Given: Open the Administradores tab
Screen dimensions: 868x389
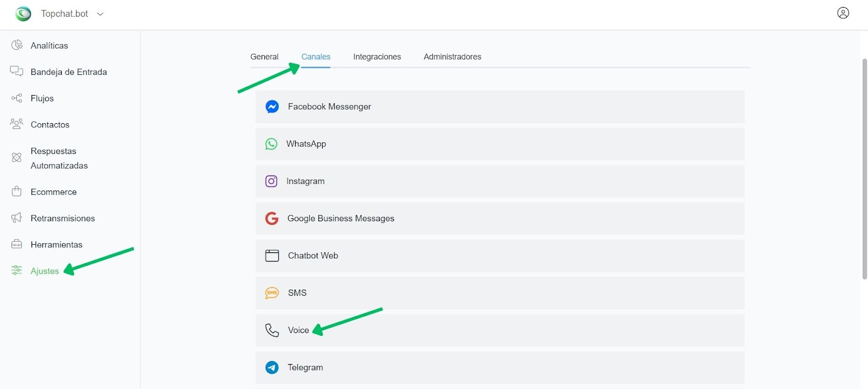Looking at the screenshot, I should click(x=452, y=56).
